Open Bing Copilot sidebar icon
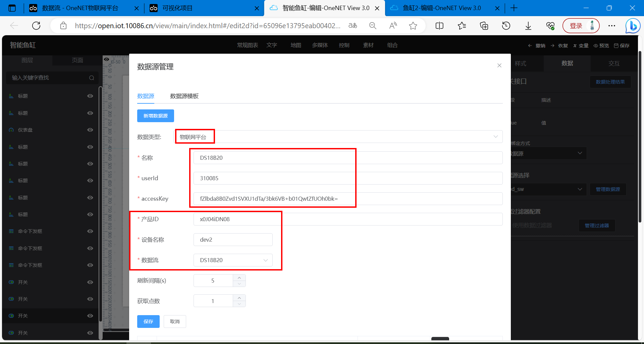Screen dimensions: 644x344 coord(633,26)
